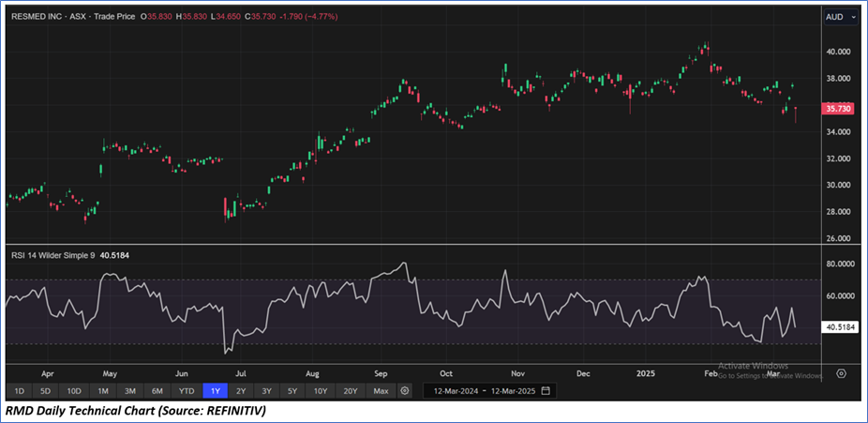Screen dimensions: 868x423
Task: Select the 1D time range
Action: coord(19,390)
